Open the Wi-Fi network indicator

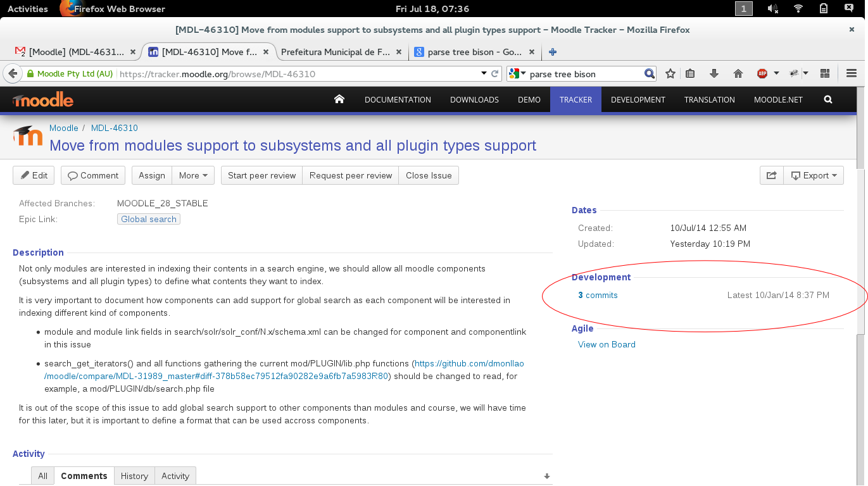(x=798, y=9)
